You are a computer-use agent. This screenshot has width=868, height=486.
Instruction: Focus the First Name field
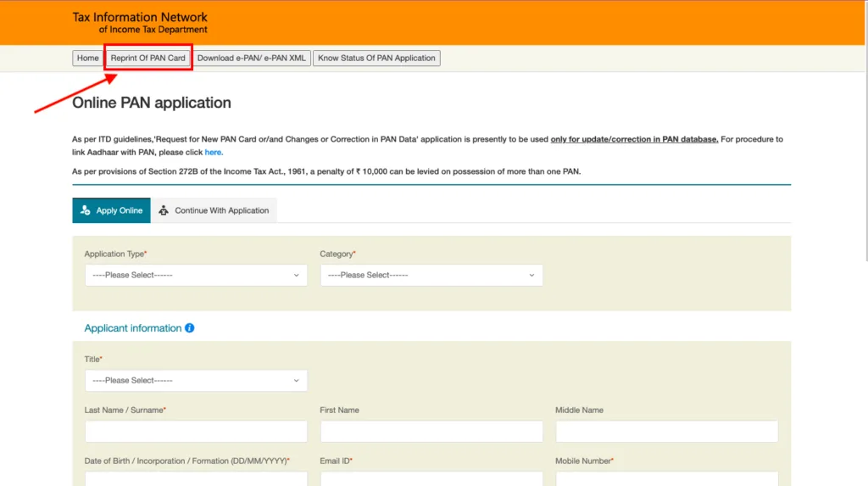431,431
